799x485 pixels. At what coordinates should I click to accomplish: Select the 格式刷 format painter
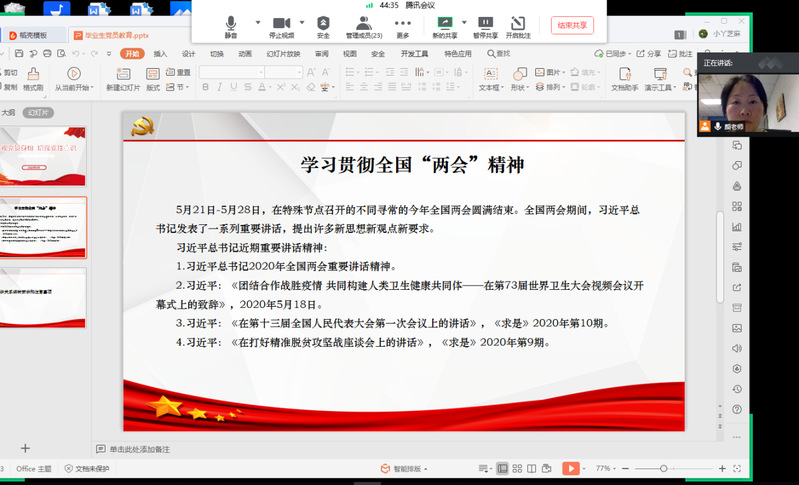33,80
